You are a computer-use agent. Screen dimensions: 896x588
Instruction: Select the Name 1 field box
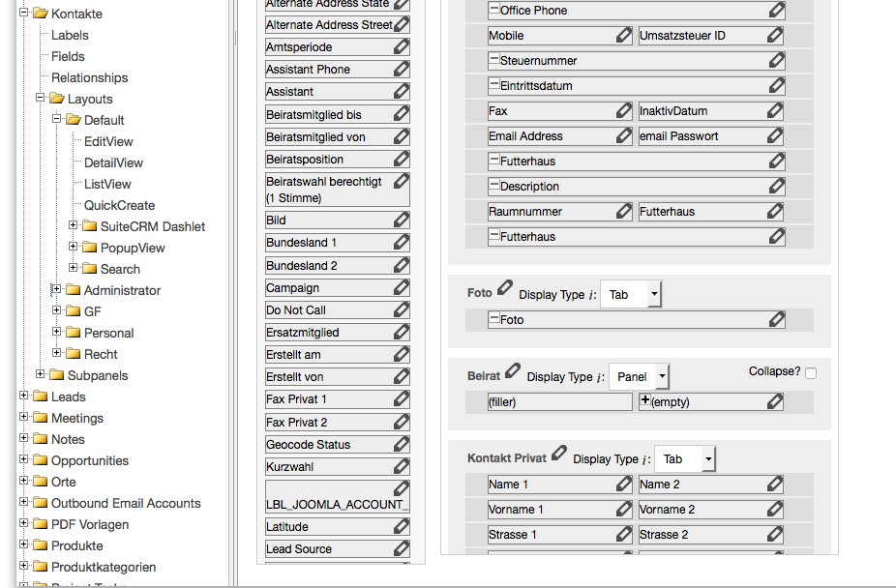(x=560, y=485)
